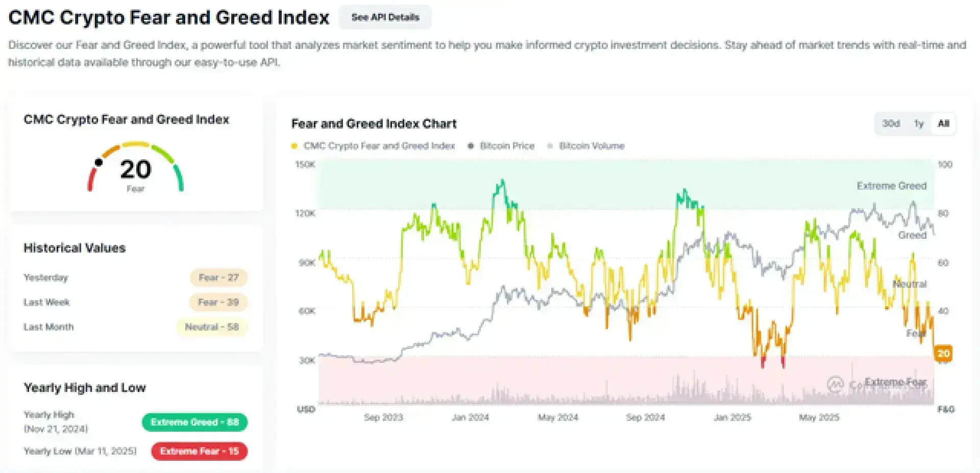Screen dimensions: 980x473
Task: Click the Fear - 27 badge for Yesterday
Action: click(x=218, y=277)
